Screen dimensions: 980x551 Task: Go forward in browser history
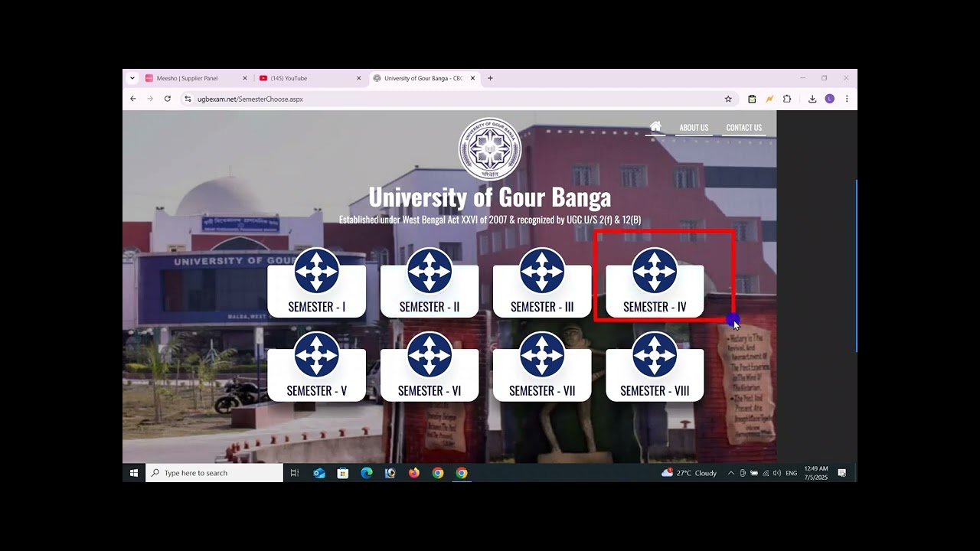click(x=150, y=99)
